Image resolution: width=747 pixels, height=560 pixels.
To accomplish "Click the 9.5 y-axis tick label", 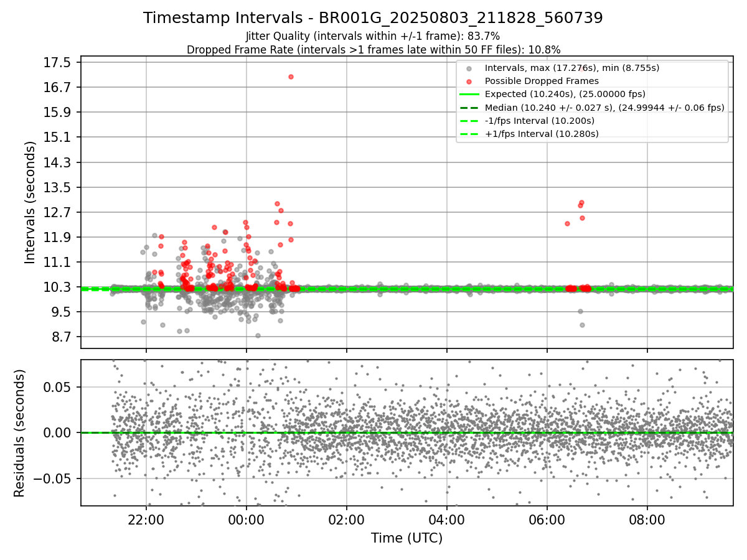I will pyautogui.click(x=62, y=312).
